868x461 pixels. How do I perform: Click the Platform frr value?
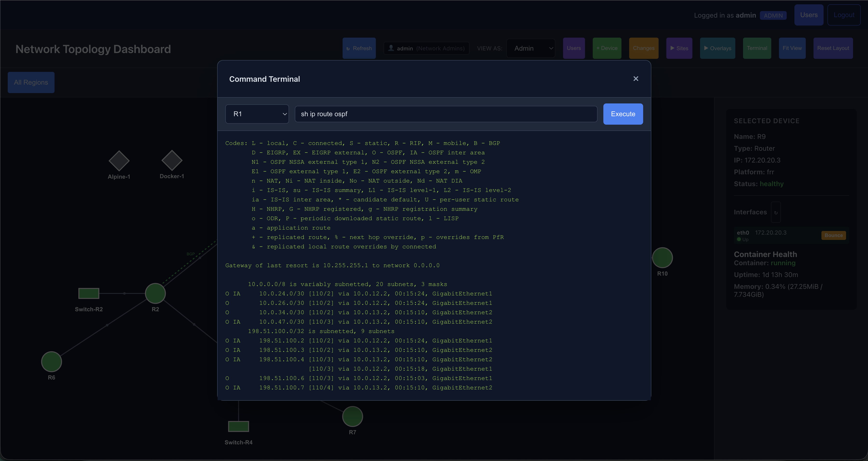pyautogui.click(x=770, y=172)
